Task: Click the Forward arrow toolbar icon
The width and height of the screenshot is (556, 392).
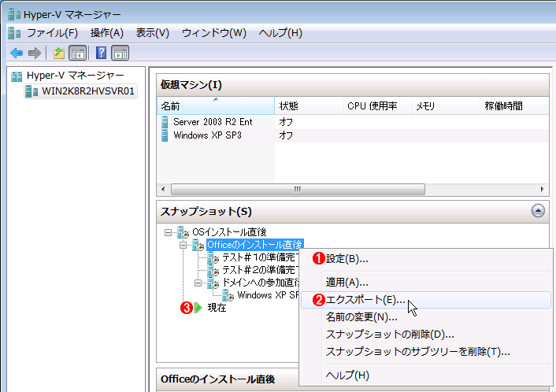Action: (35, 54)
